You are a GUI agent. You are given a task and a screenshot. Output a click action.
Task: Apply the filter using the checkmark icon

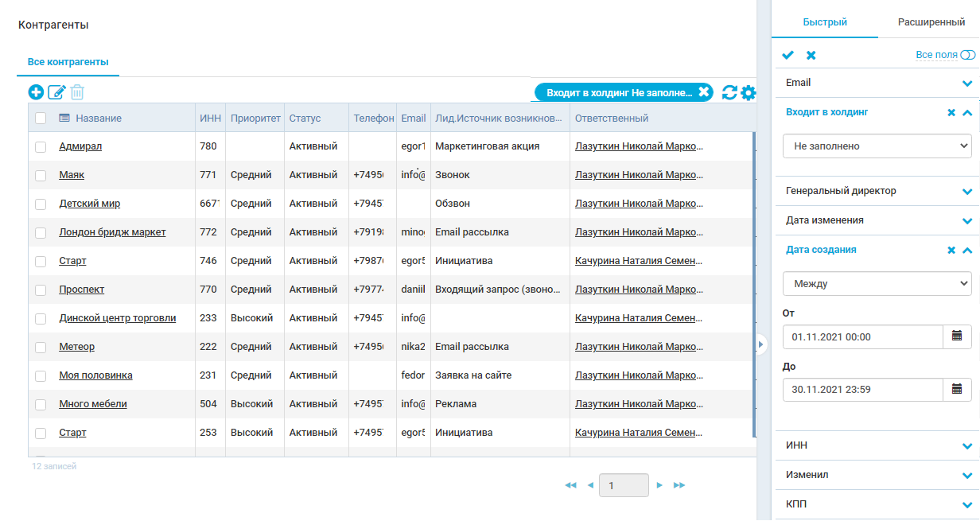tap(787, 55)
